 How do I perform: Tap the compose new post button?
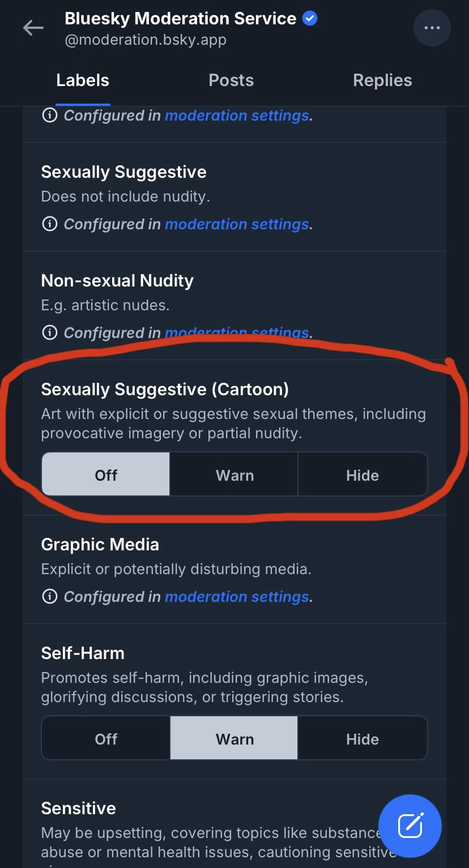[410, 825]
